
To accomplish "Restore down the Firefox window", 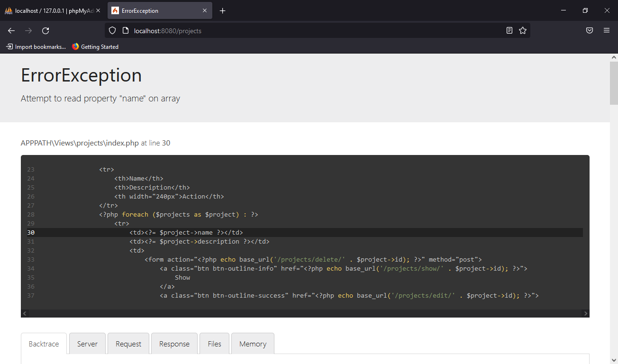I will 585,10.
